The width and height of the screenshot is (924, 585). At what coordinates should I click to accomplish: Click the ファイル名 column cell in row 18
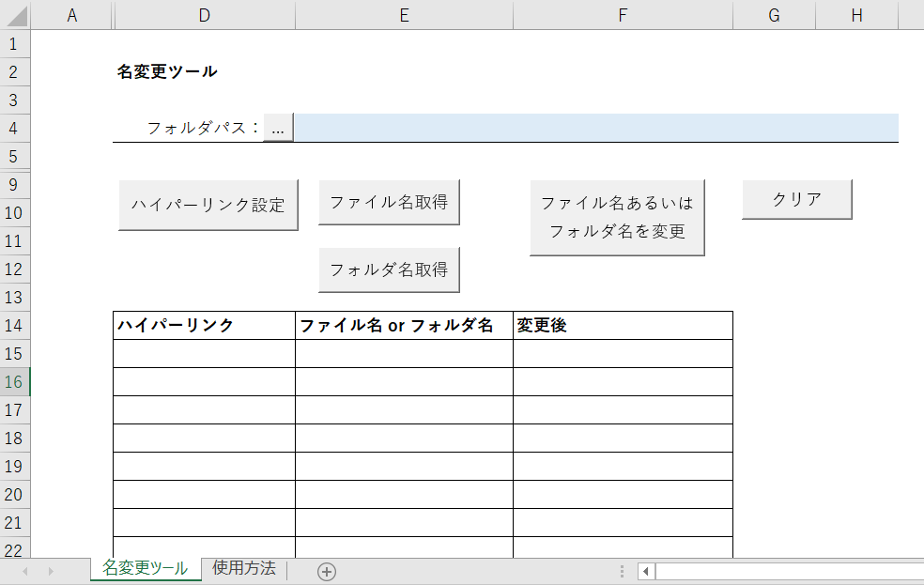[404, 439]
